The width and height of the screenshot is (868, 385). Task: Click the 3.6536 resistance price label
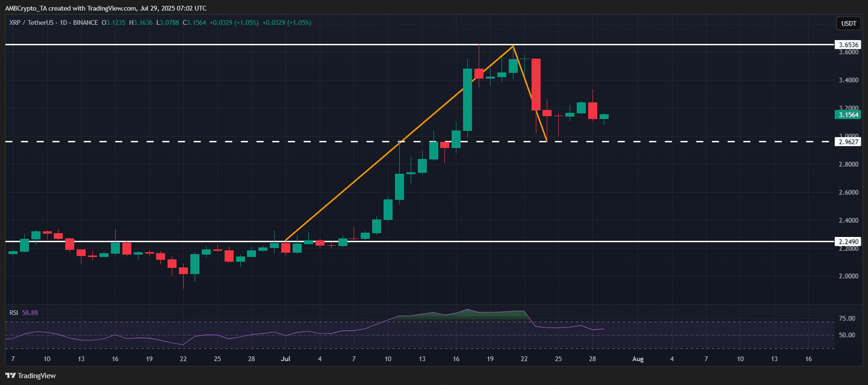[x=848, y=45]
